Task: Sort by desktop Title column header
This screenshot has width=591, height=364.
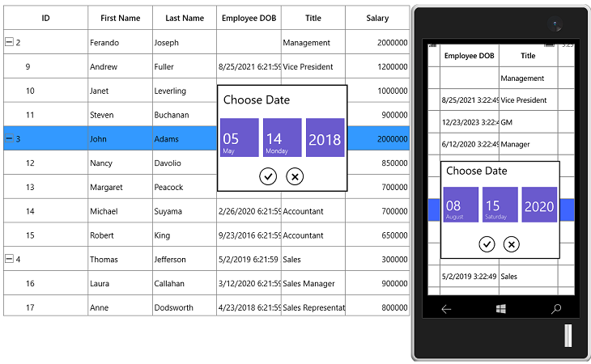Action: (x=313, y=18)
